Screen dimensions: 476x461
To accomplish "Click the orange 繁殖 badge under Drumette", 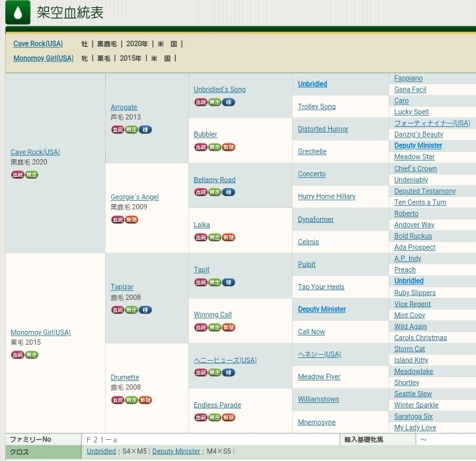I will point(145,400).
